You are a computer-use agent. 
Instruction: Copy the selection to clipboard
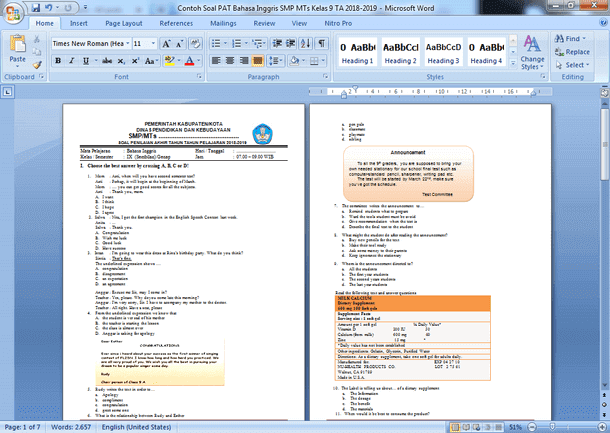(36, 52)
